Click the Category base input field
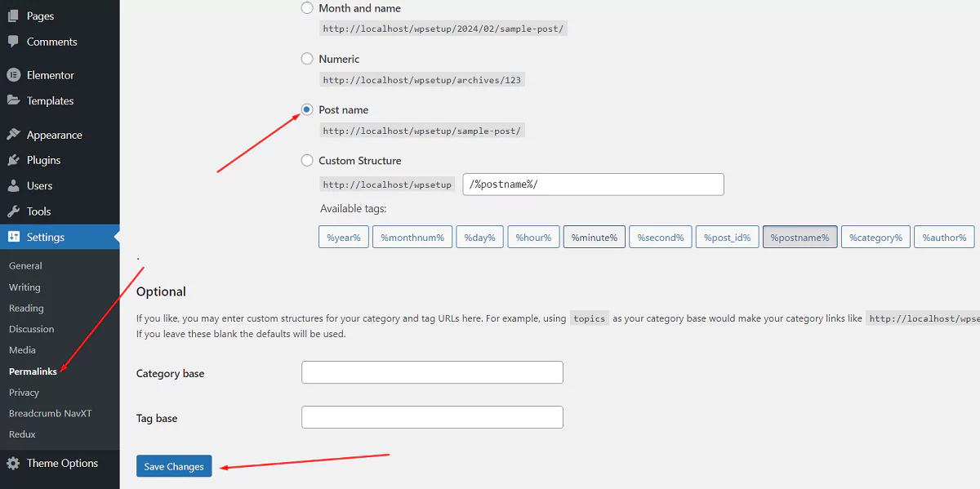Viewport: 980px width, 489px height. pos(432,372)
